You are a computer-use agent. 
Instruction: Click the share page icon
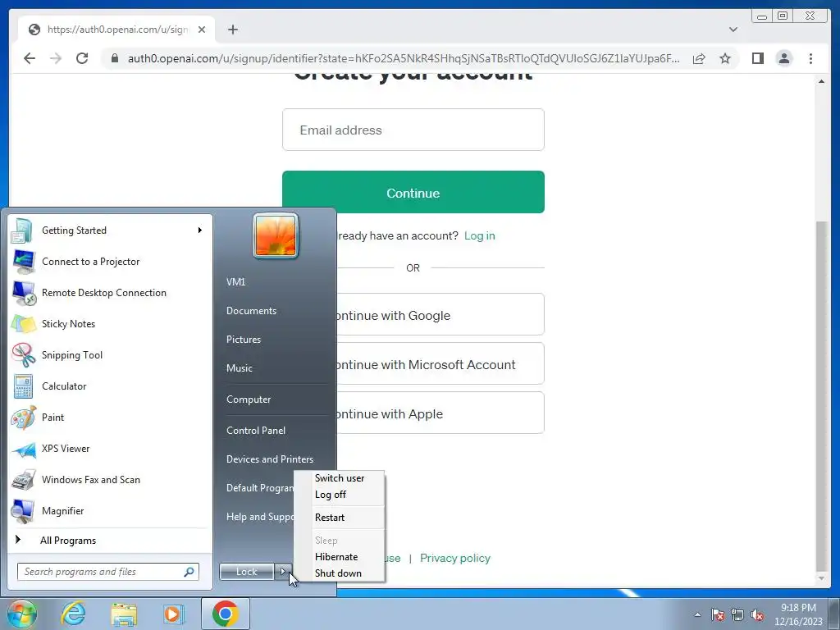click(x=699, y=58)
